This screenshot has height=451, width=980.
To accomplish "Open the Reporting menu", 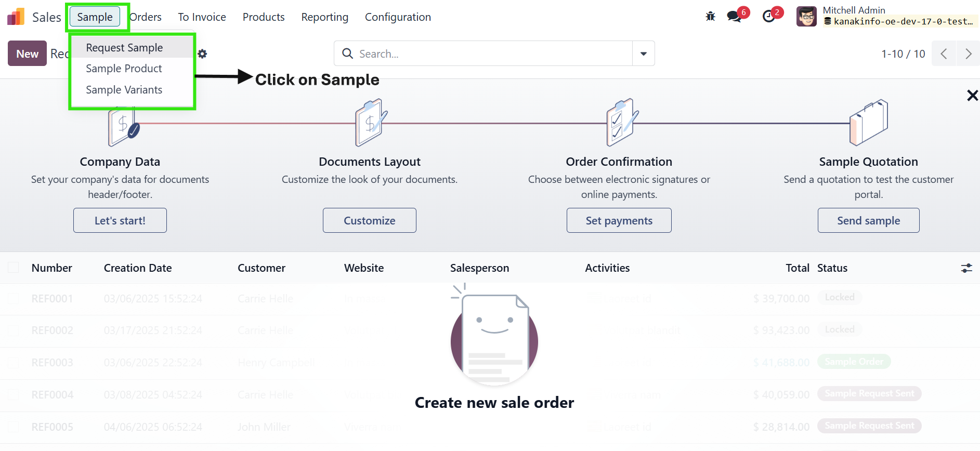I will [x=325, y=17].
